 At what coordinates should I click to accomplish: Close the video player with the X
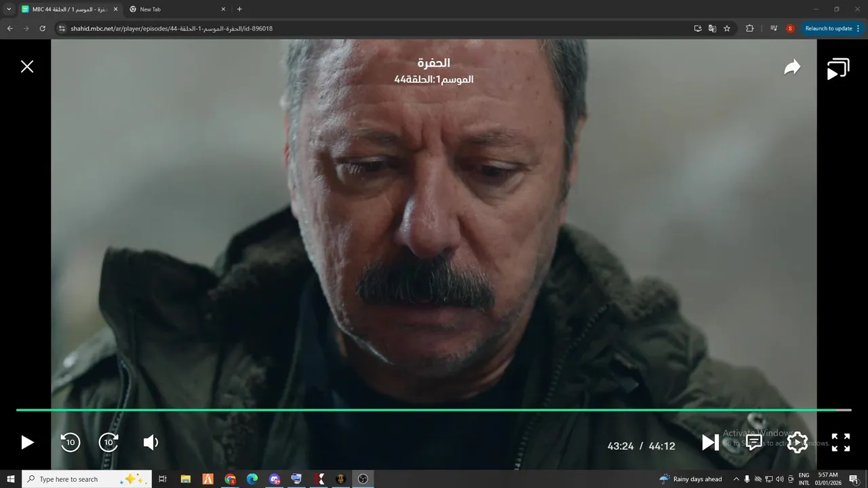coord(27,66)
